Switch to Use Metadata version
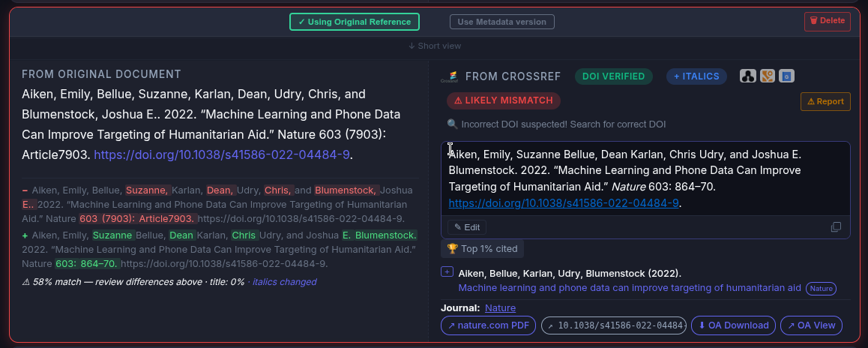Viewport: 868px width, 348px height. (502, 22)
